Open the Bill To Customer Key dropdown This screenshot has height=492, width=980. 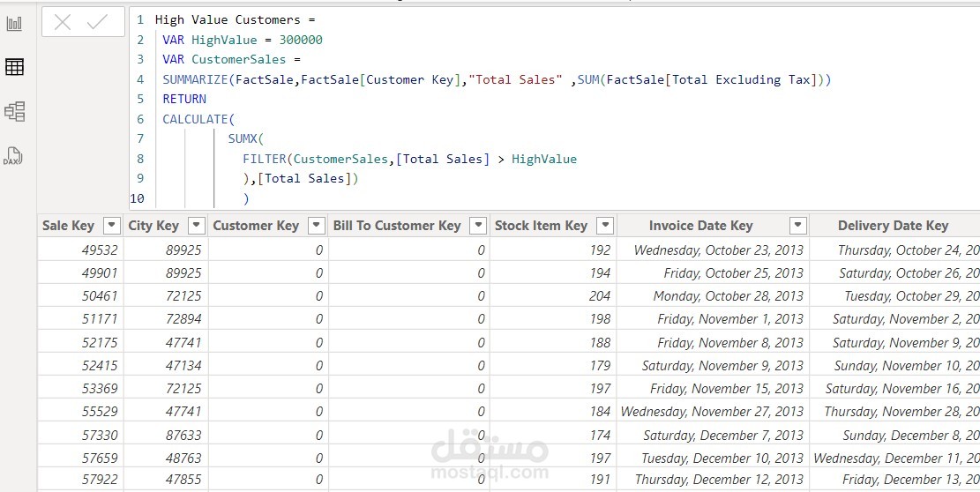(x=478, y=226)
